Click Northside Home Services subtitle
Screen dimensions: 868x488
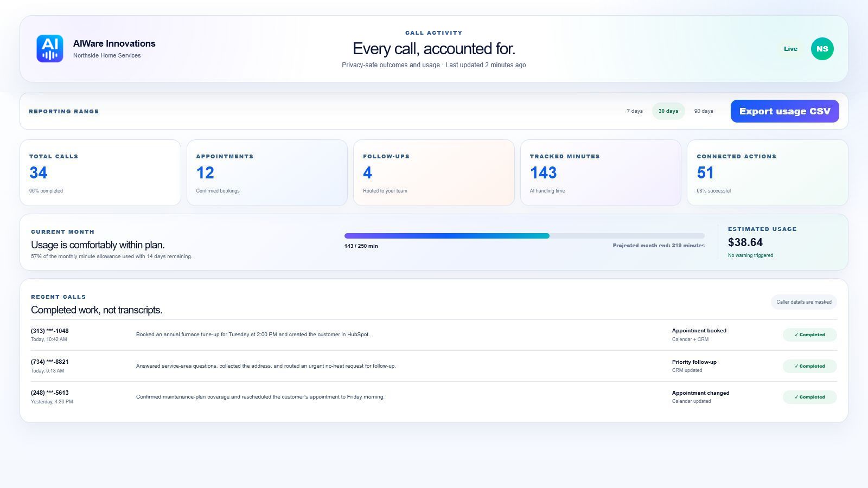coord(107,55)
